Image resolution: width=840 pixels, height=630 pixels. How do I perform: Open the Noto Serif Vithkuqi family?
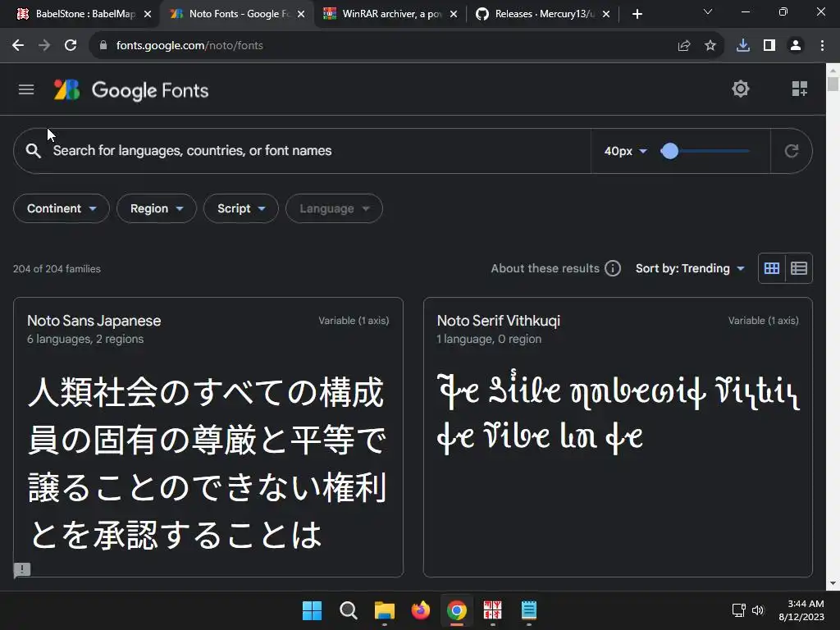498,321
